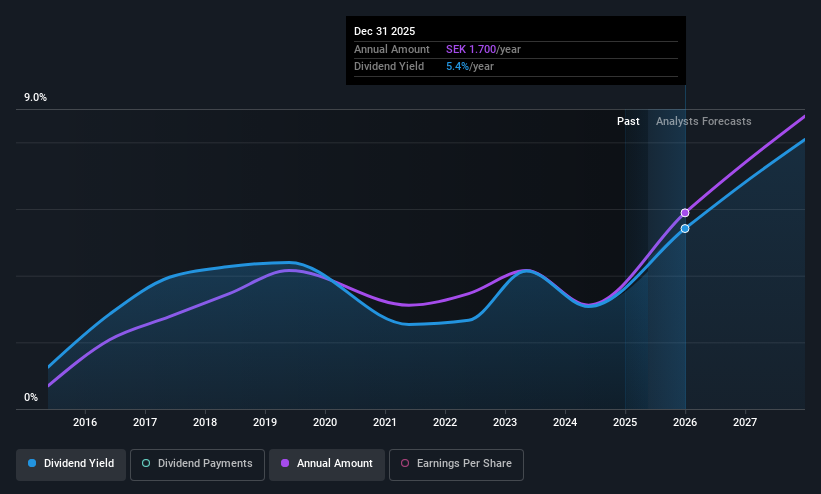Screen dimensions: 821x494
Task: Click the 2024 x-axis label
Action: 565,422
